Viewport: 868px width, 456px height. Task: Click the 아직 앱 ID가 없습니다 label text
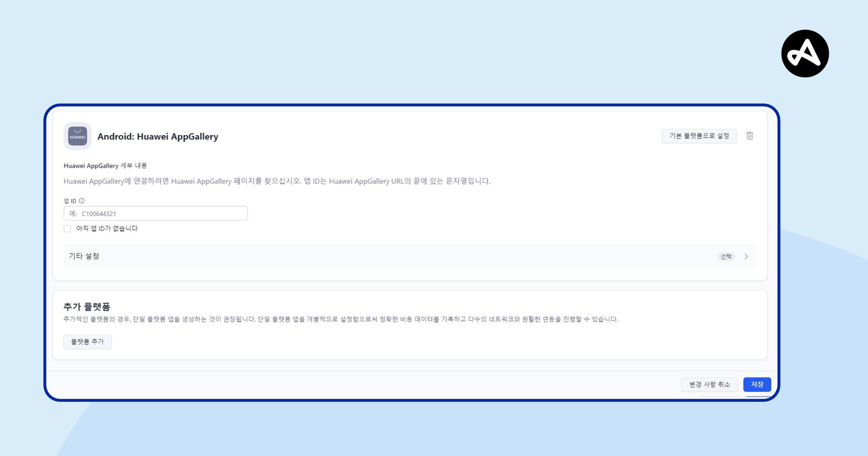107,229
